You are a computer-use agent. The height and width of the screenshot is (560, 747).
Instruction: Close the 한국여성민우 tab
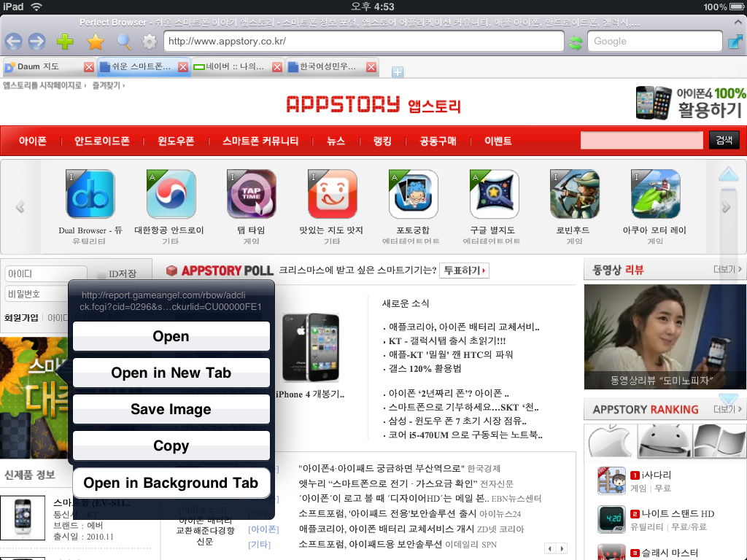pos(371,67)
